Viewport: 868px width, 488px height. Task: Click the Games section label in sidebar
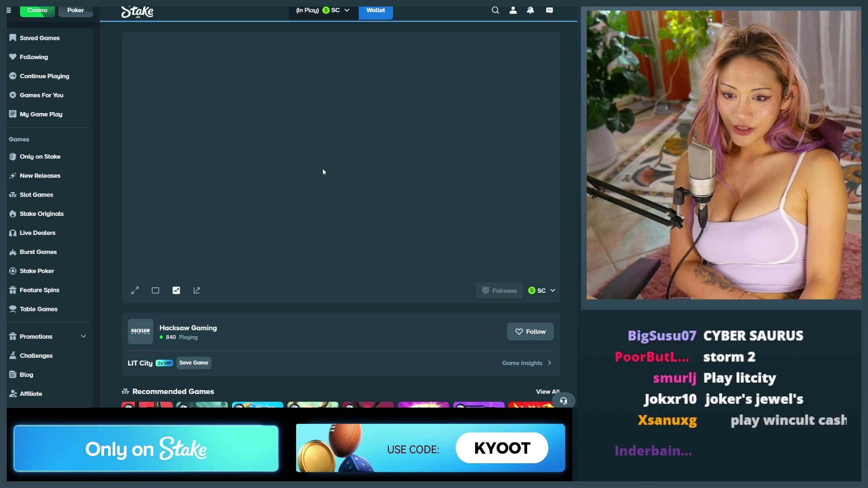tap(19, 139)
